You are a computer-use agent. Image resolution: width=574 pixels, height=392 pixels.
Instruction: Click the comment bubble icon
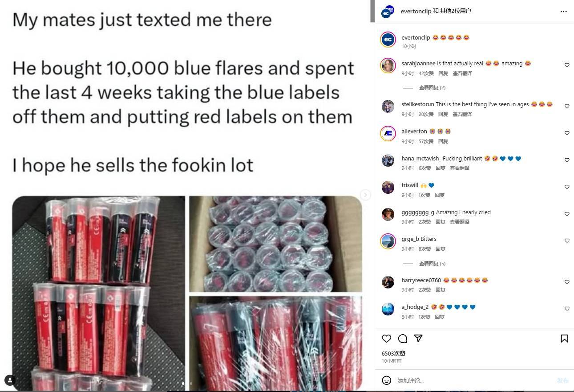tap(403, 339)
